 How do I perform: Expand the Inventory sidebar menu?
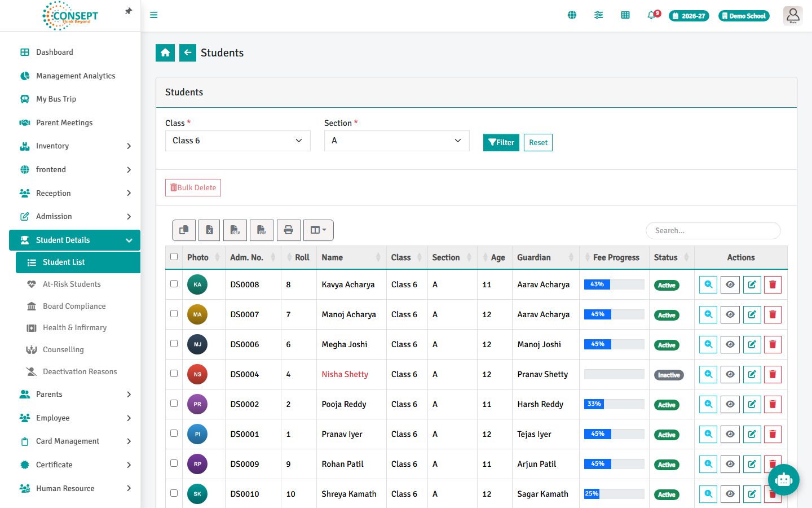pyautogui.click(x=74, y=146)
